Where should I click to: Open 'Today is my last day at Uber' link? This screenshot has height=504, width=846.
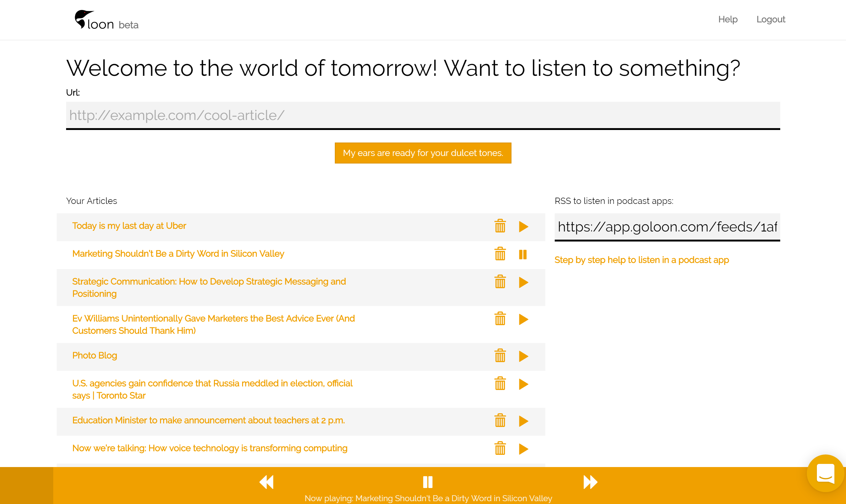(x=129, y=226)
